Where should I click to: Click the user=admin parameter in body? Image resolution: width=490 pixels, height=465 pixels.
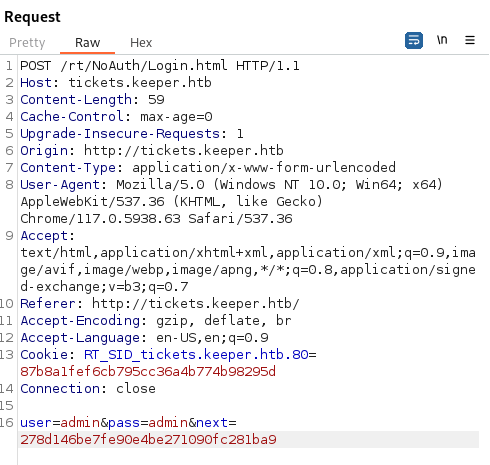[x=60, y=422]
